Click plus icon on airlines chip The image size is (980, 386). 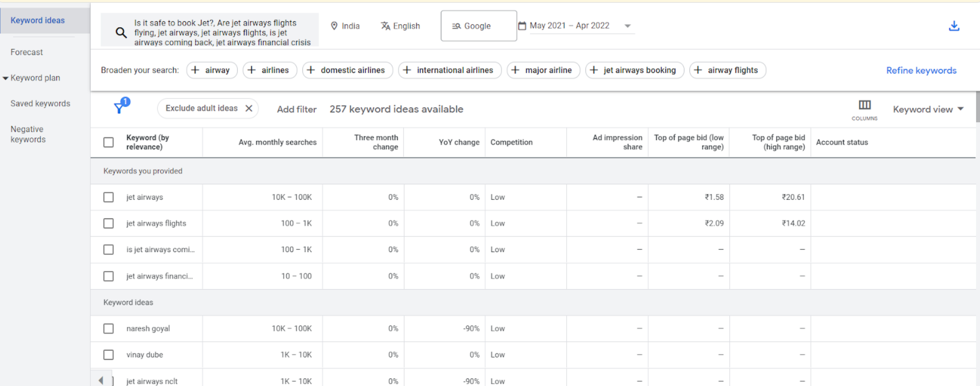tap(251, 70)
